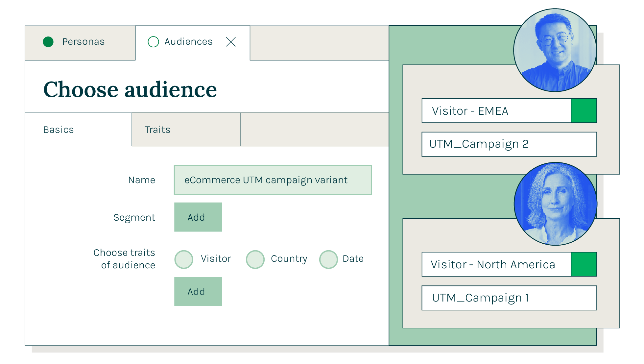Click the green square next to Visitor - North America
Viewport: 644px width, 364px height.
(x=584, y=264)
